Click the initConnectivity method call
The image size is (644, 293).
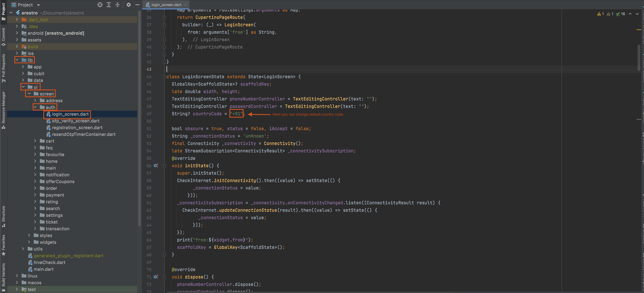tap(235, 180)
